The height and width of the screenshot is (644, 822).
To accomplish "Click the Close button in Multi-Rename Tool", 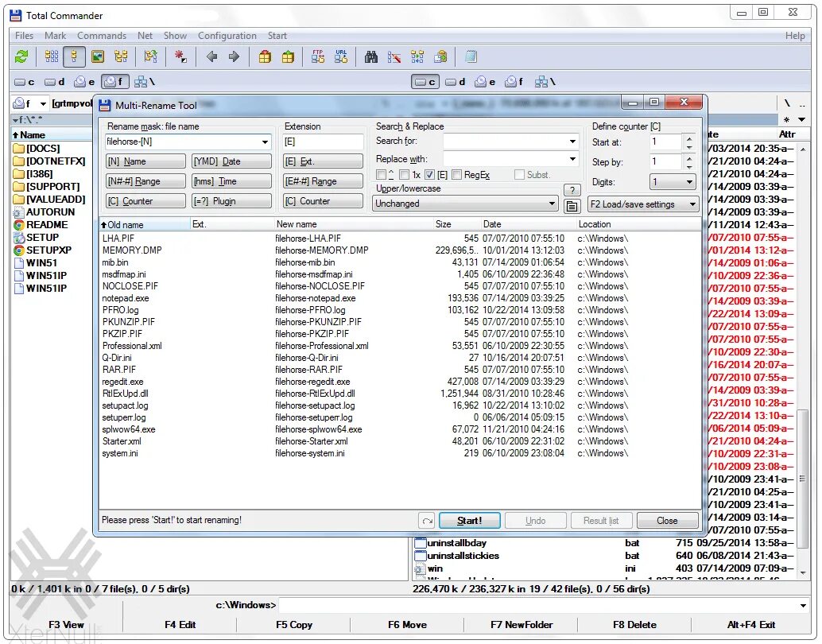I will 667,521.
